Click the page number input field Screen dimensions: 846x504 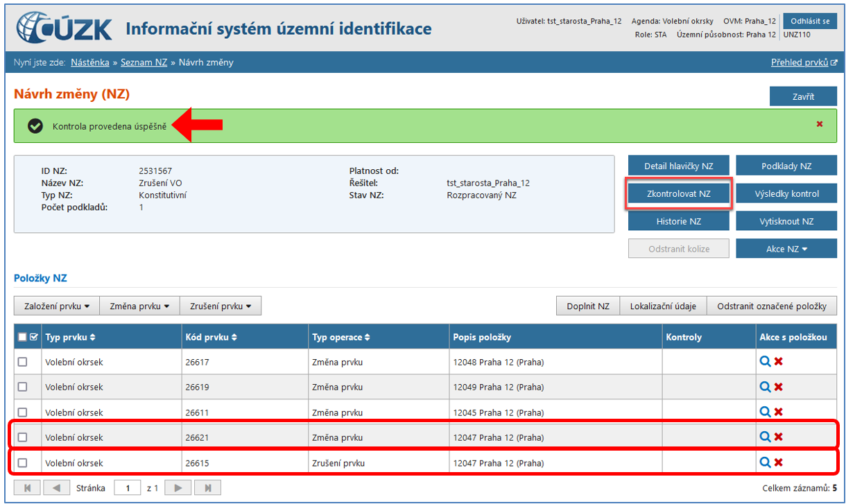pyautogui.click(x=128, y=488)
